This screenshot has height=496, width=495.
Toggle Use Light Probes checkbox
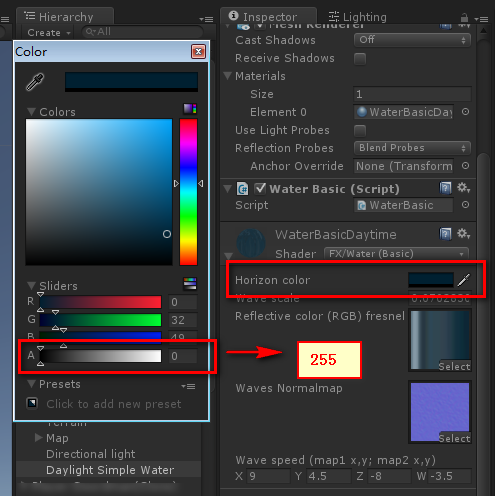click(x=360, y=131)
